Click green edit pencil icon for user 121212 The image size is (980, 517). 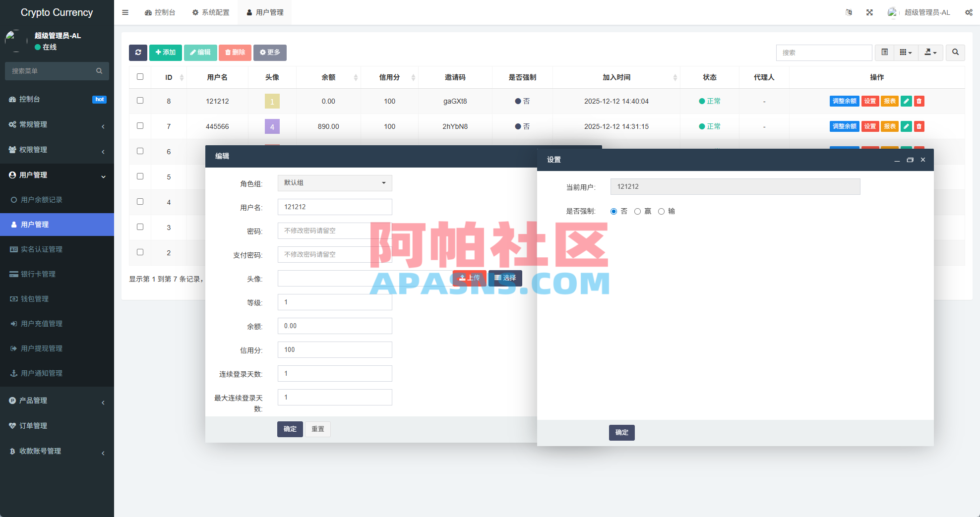[x=906, y=101]
